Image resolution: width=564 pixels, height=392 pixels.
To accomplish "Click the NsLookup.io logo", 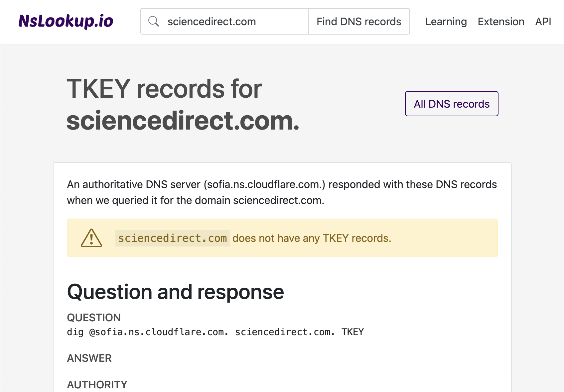I will [x=66, y=21].
